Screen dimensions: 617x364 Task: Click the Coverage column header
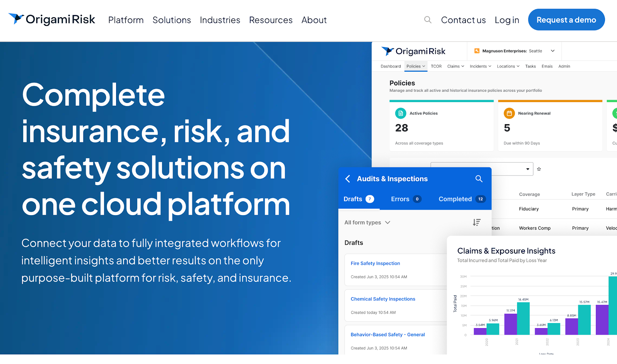(x=529, y=194)
